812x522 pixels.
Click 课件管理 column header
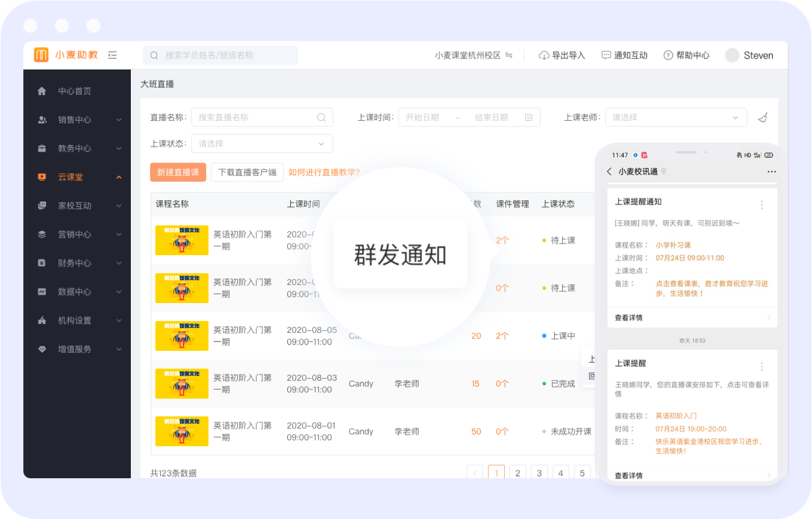[512, 204]
